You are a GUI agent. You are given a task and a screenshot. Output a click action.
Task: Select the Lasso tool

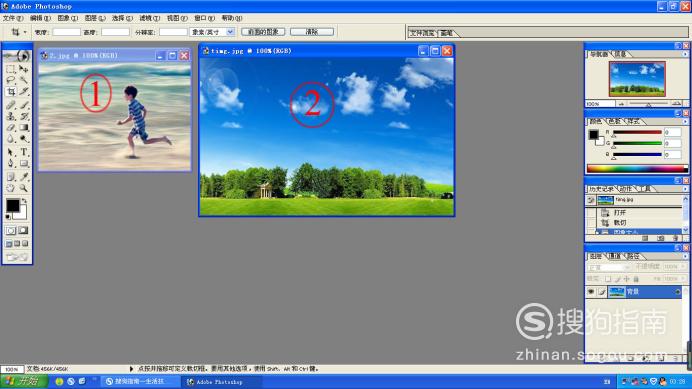(11, 80)
